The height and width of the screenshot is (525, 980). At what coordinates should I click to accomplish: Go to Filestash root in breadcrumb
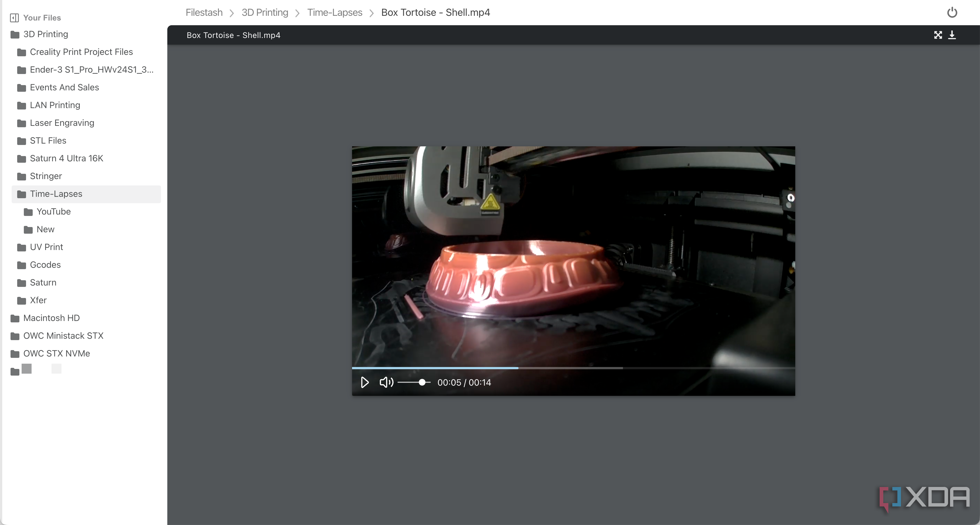click(204, 12)
